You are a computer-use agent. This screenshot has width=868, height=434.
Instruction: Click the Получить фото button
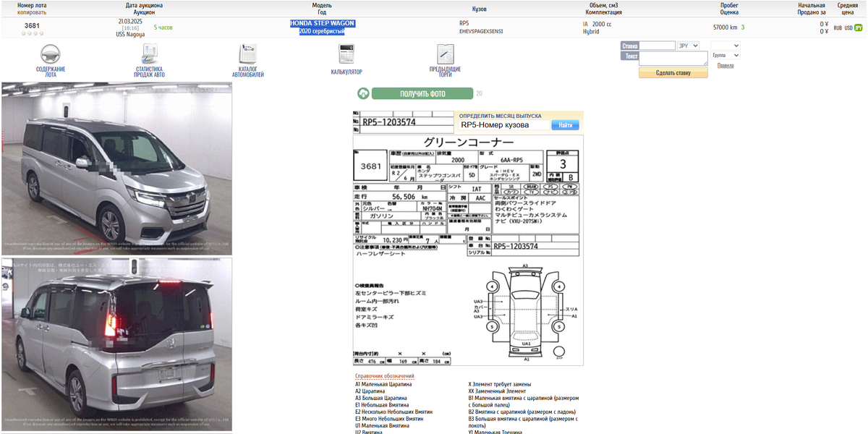422,93
